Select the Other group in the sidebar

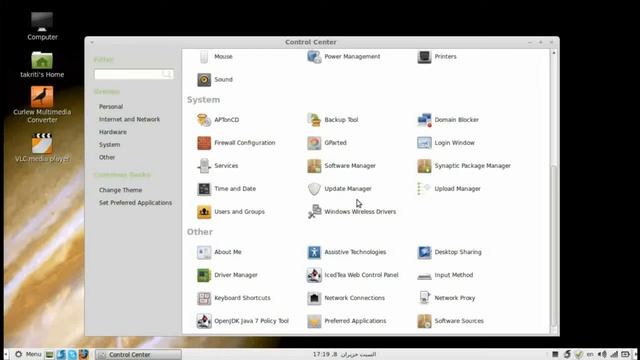click(107, 157)
